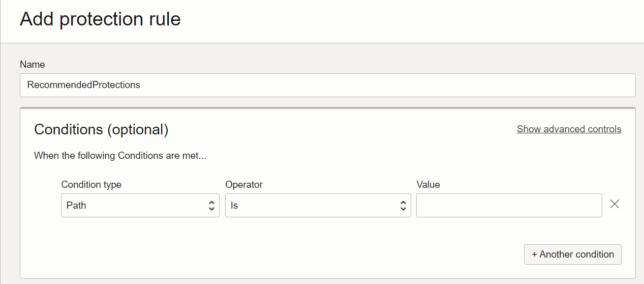This screenshot has height=284, width=644.
Task: Focus the empty Value input field
Action: tap(509, 206)
